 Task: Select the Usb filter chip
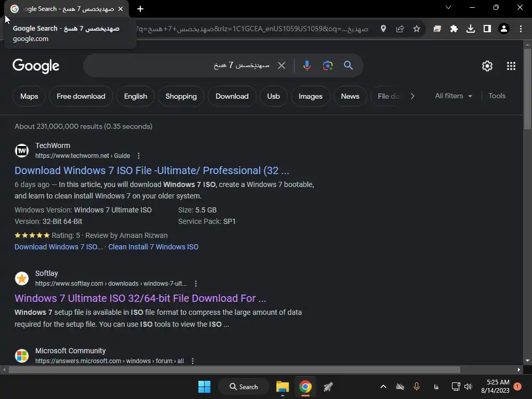pos(273,96)
